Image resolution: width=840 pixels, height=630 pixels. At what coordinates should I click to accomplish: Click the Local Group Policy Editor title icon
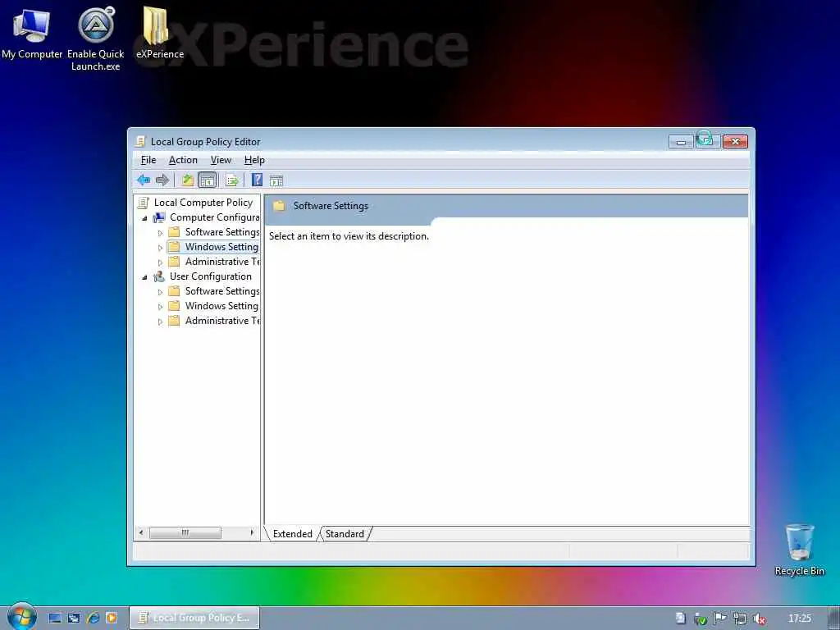pyautogui.click(x=140, y=141)
